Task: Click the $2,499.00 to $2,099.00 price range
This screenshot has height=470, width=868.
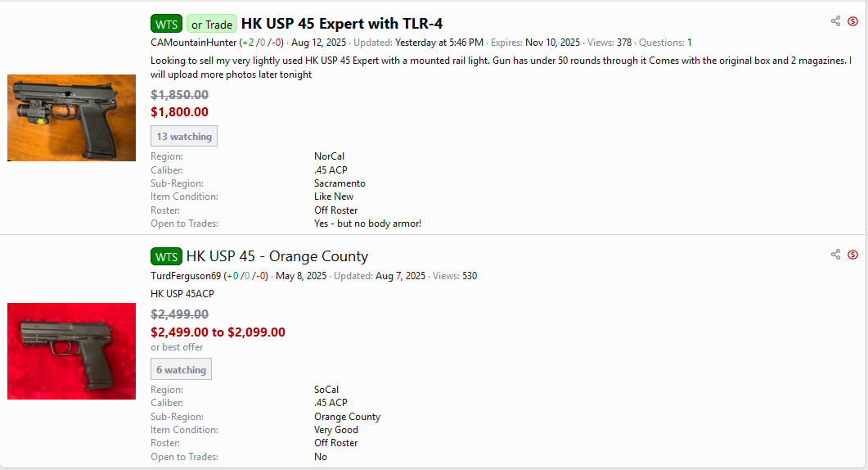Action: pos(218,332)
